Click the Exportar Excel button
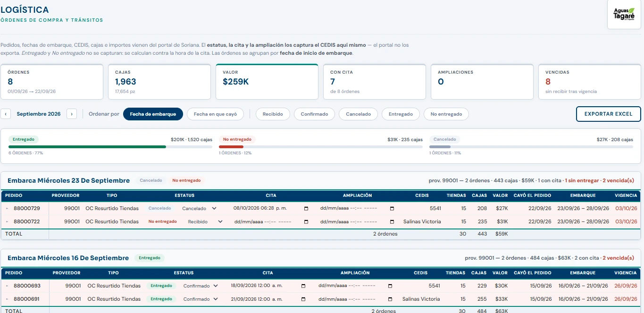The height and width of the screenshot is (313, 644). pos(608,114)
